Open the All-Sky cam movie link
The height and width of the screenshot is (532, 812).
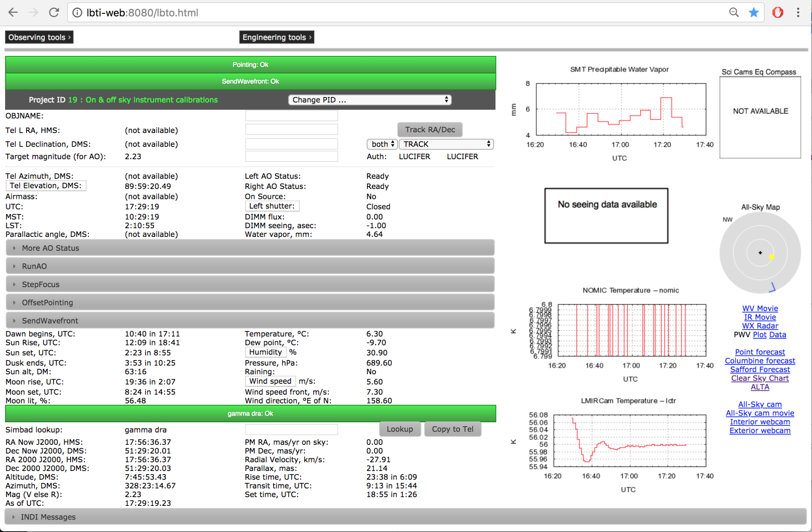pos(760,413)
